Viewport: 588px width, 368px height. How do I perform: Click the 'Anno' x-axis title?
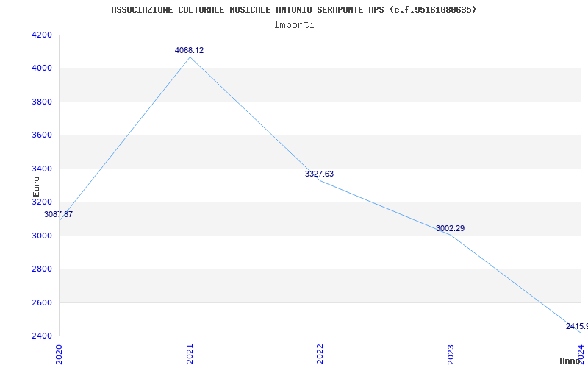570,361
